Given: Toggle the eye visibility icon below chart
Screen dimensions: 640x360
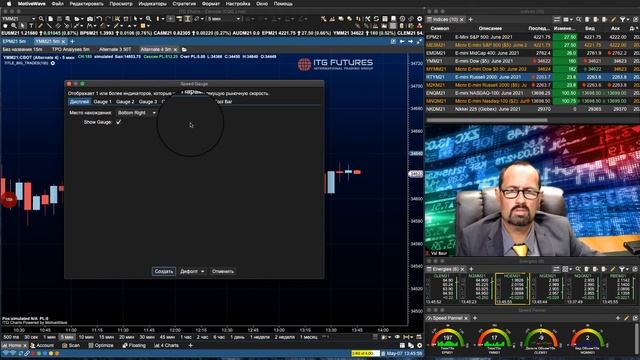Looking at the screenshot, I should 397,337.
